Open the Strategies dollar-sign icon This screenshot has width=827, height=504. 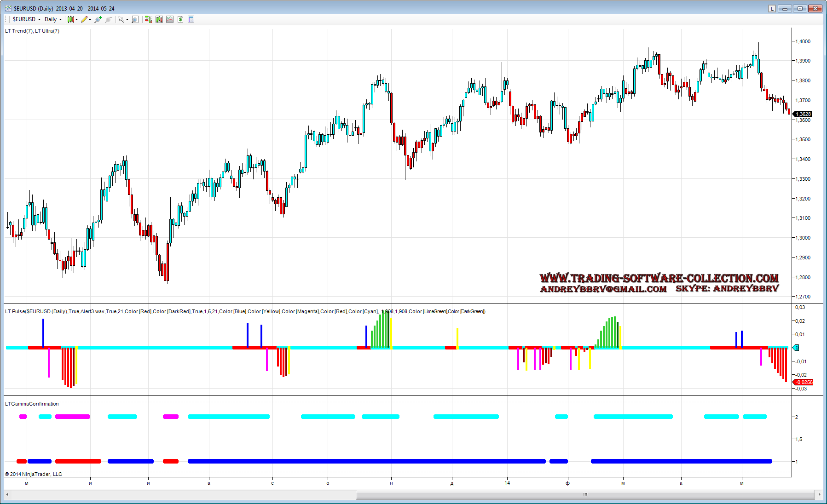click(x=180, y=19)
